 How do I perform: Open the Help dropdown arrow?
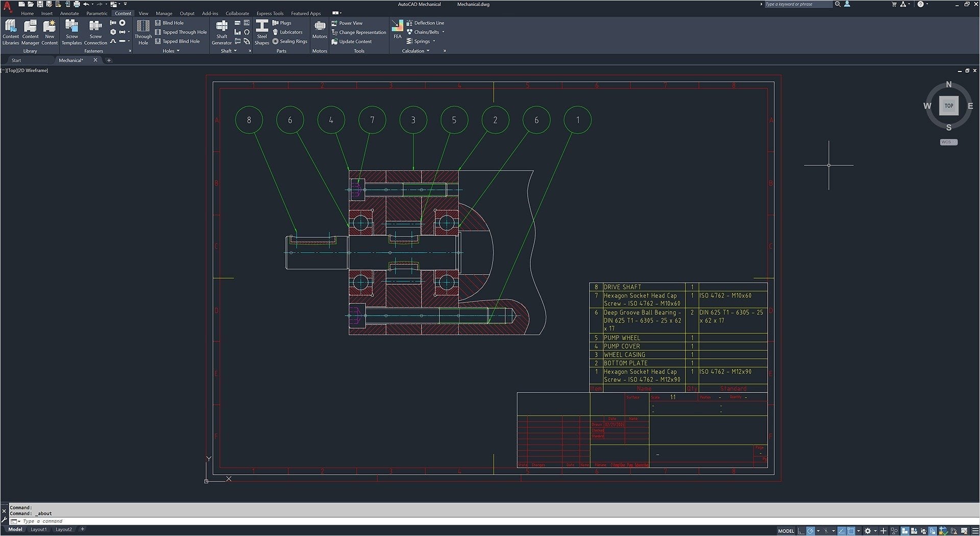tap(927, 4)
